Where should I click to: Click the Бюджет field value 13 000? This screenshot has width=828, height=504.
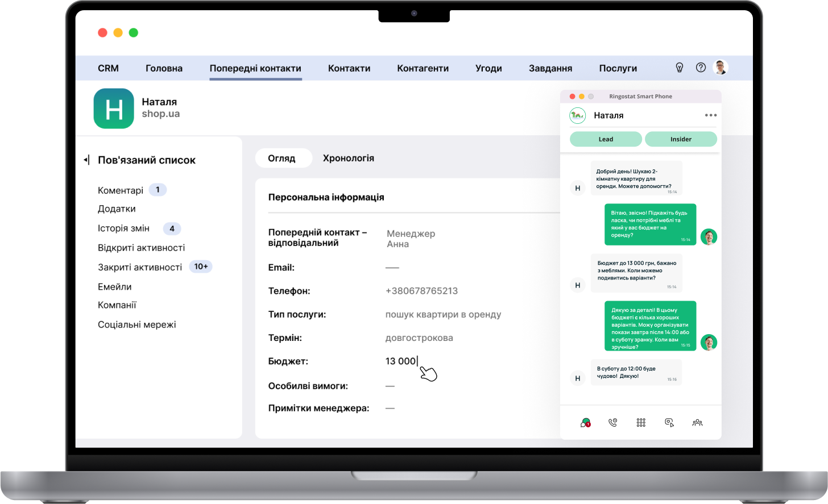401,361
